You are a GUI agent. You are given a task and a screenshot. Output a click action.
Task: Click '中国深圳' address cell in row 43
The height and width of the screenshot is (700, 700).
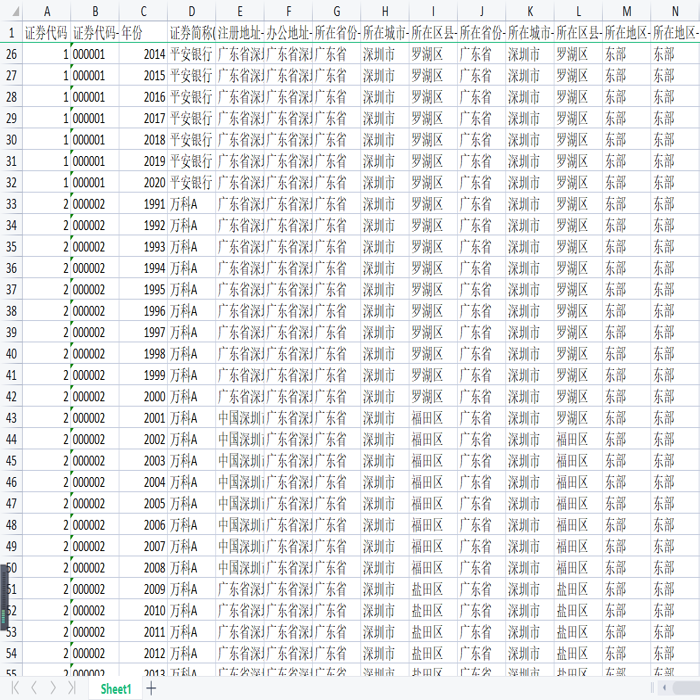240,418
